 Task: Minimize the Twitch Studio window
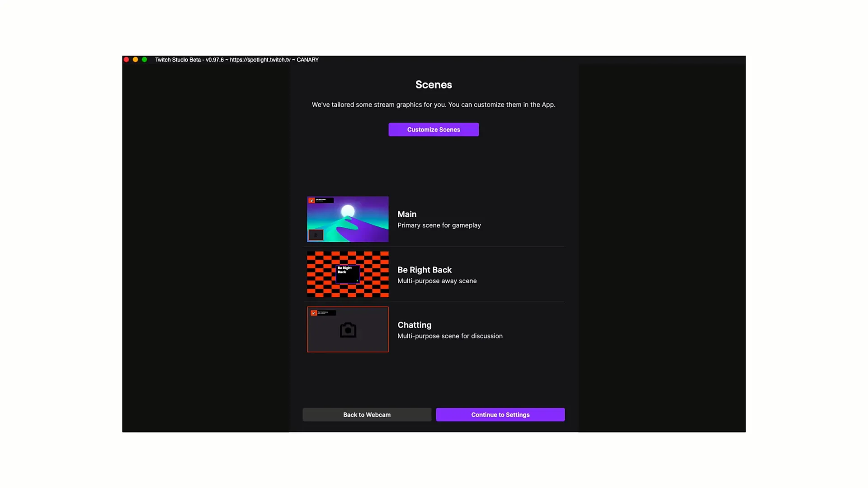[135, 60]
